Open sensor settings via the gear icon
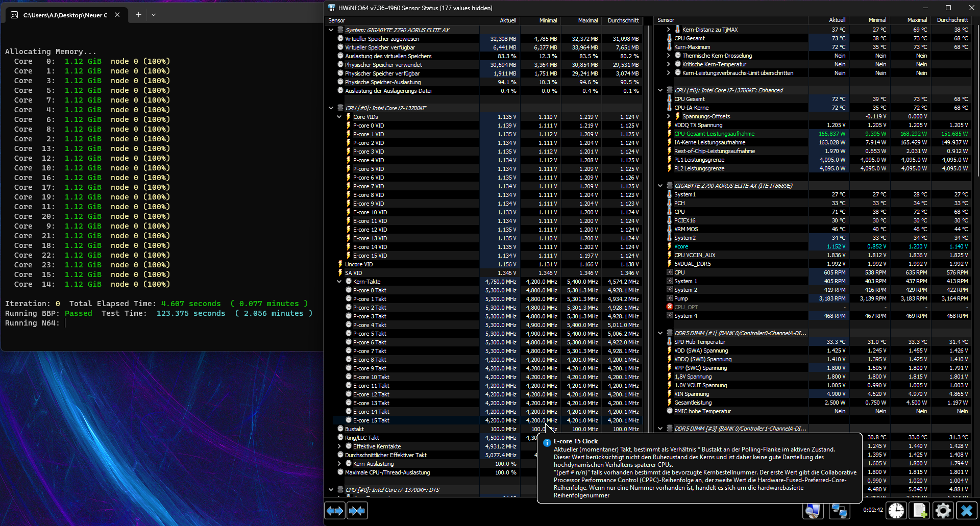This screenshot has height=526, width=980. 943,510
